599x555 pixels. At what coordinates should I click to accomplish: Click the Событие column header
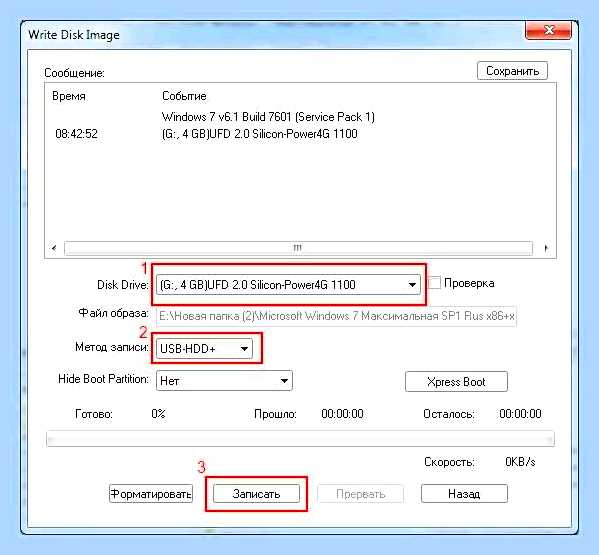point(184,96)
